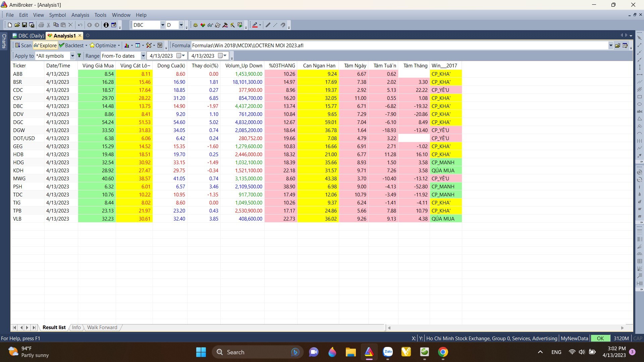Viewport: 644px width, 362px height.
Task: Click the Windows Start button
Action: 201,352
